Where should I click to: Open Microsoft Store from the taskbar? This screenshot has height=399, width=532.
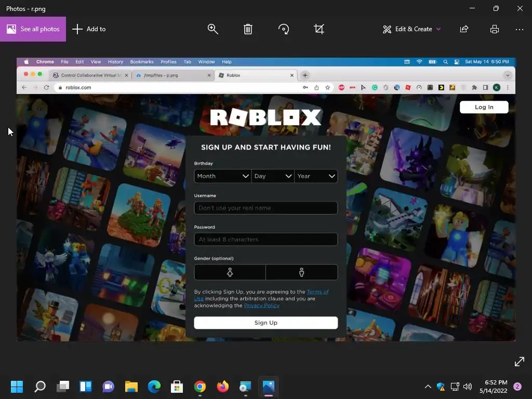click(177, 387)
